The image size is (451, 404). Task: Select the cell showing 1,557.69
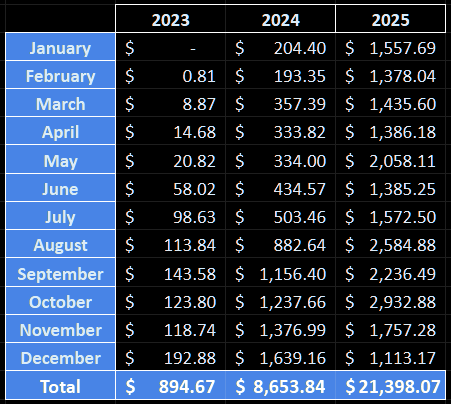click(x=390, y=47)
